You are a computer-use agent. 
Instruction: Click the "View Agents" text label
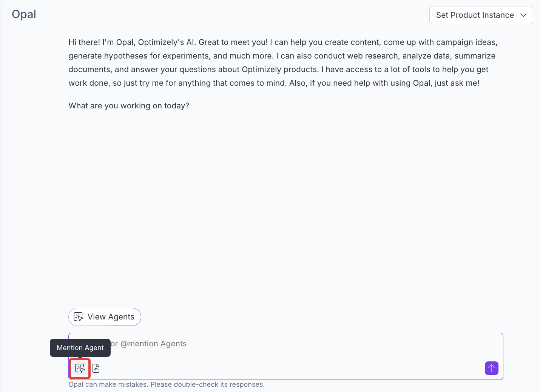pos(111,317)
